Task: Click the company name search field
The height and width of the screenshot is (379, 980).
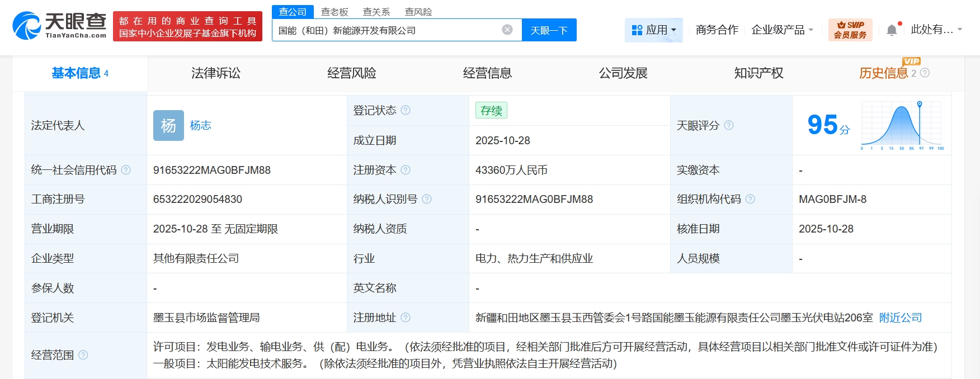Action: click(386, 30)
